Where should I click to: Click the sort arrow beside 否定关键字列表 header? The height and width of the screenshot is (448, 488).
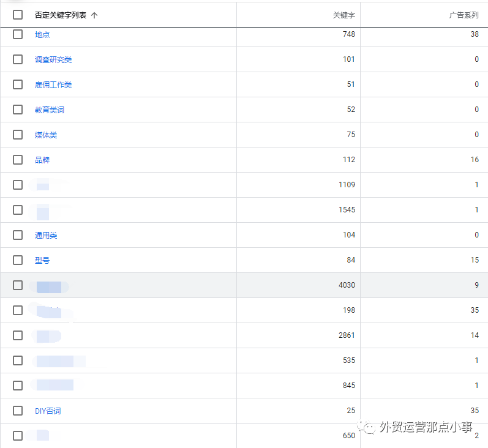94,15
